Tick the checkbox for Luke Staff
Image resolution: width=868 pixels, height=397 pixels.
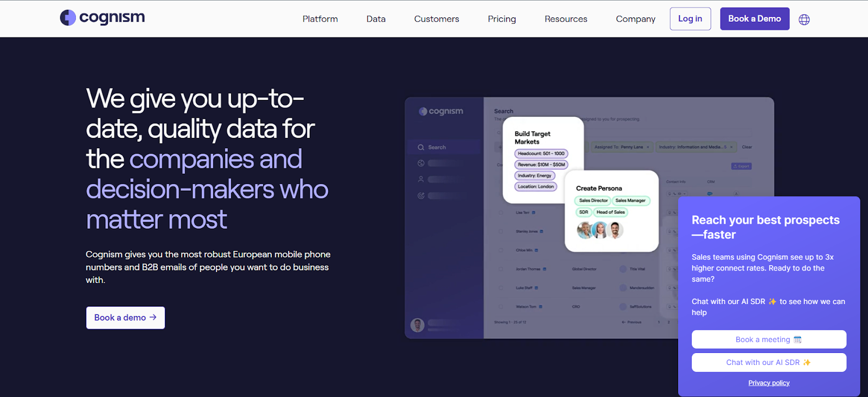501,288
